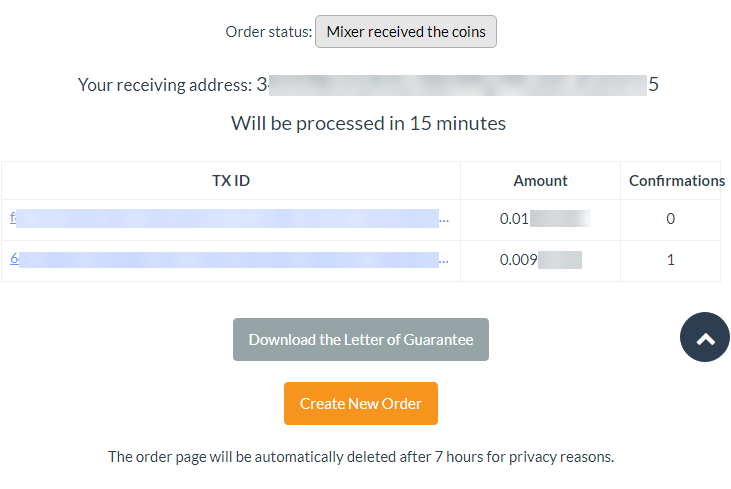Click the Amount column header
731x489 pixels.
coord(540,181)
